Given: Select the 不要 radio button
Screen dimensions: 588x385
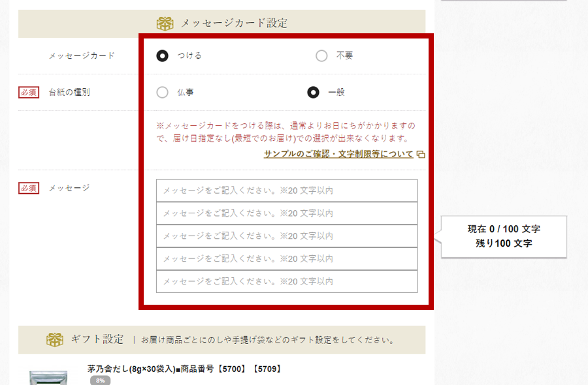Looking at the screenshot, I should point(321,56).
